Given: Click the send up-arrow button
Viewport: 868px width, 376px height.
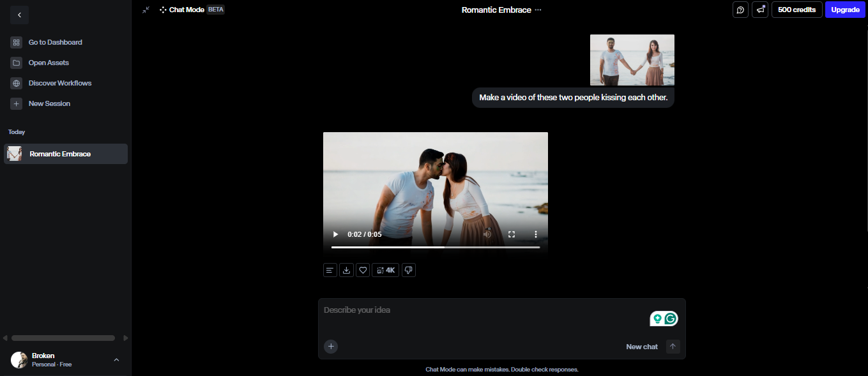Looking at the screenshot, I should click(673, 347).
